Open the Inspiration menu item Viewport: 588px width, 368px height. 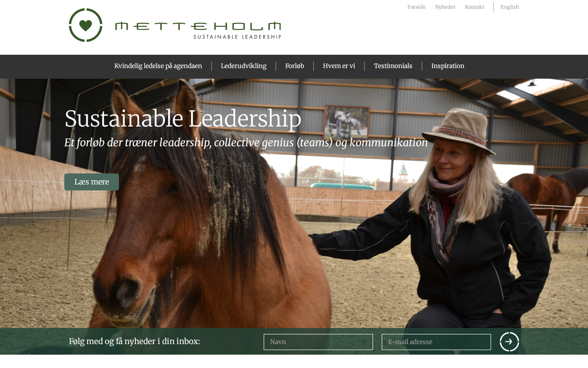448,66
